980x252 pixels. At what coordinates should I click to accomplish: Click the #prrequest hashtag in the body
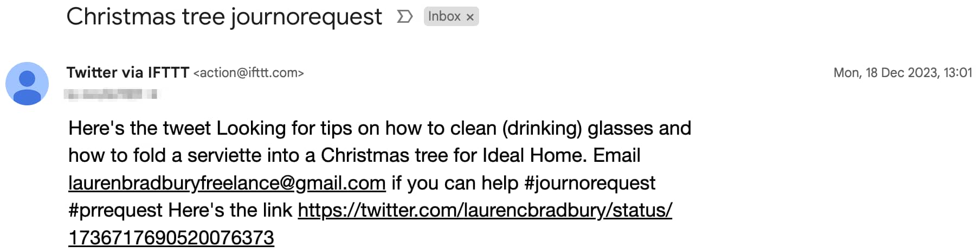pyautogui.click(x=115, y=210)
